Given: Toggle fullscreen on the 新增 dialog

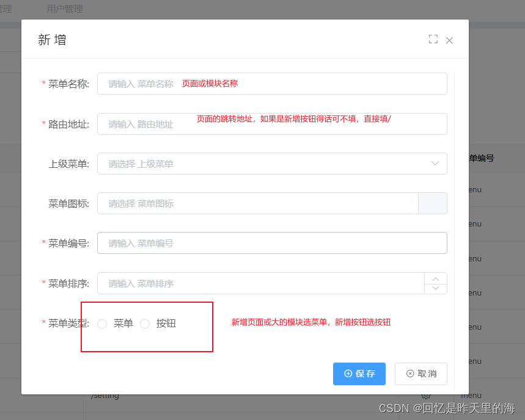Looking at the screenshot, I should pos(433,39).
